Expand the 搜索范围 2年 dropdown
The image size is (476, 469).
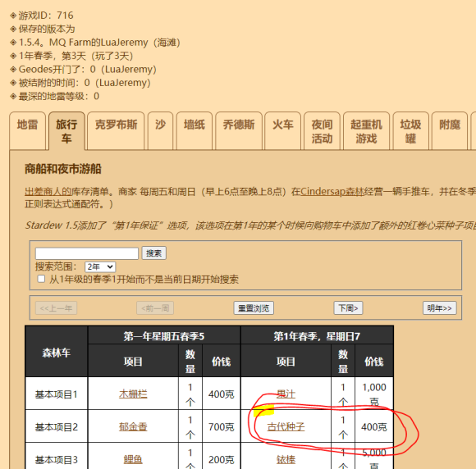[100, 266]
